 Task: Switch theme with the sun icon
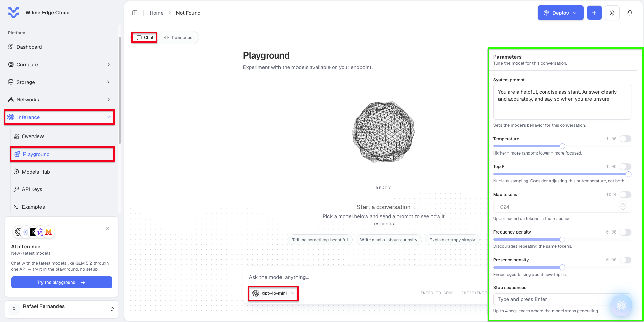612,13
